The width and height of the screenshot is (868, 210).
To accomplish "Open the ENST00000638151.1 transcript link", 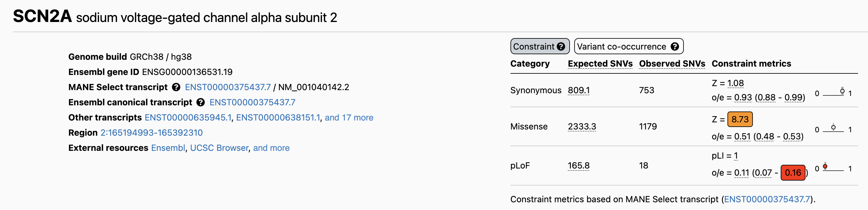I will point(278,118).
